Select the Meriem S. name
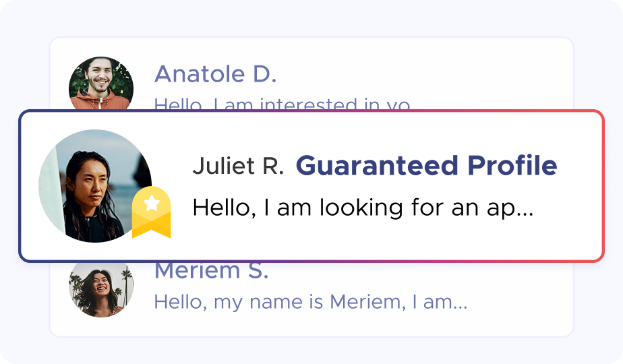This screenshot has height=364, width=623. [211, 271]
